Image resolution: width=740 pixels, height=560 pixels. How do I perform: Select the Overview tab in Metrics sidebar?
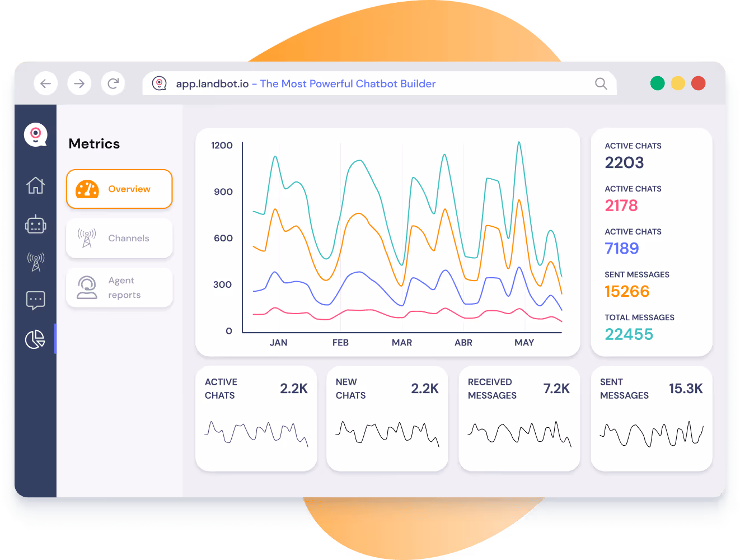(x=119, y=189)
